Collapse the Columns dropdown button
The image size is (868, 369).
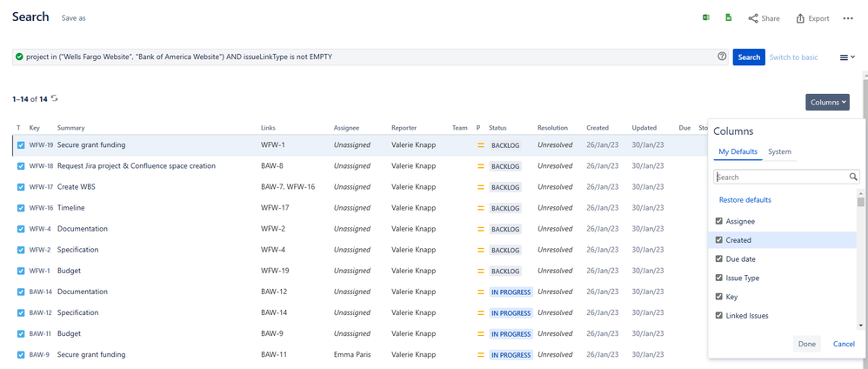click(x=826, y=103)
